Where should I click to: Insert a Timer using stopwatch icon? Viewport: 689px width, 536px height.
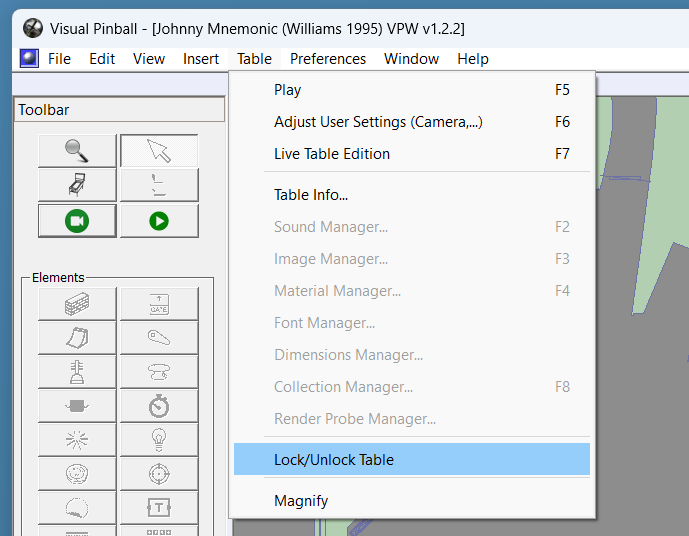point(159,406)
